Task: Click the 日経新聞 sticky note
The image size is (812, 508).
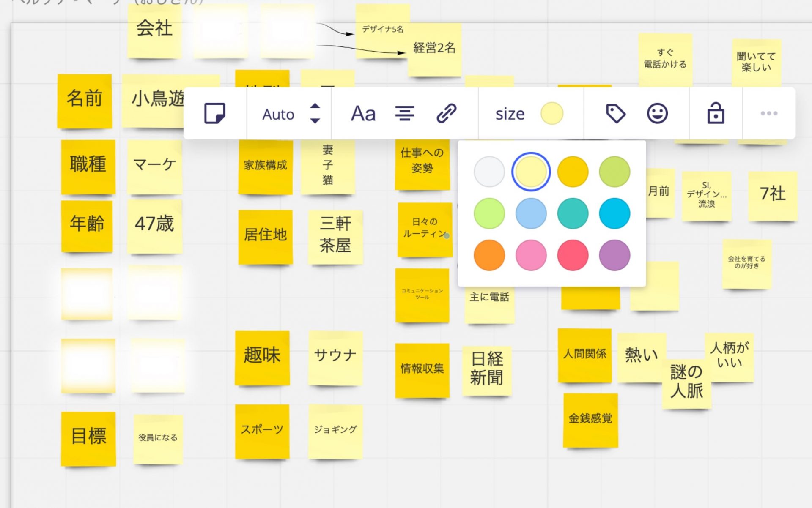Action: (487, 370)
